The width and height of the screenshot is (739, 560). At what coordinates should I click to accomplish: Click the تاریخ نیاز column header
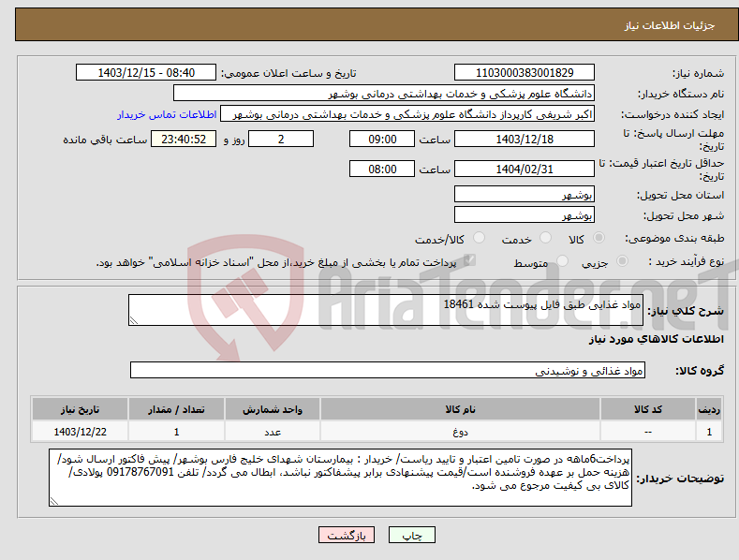coord(81,409)
